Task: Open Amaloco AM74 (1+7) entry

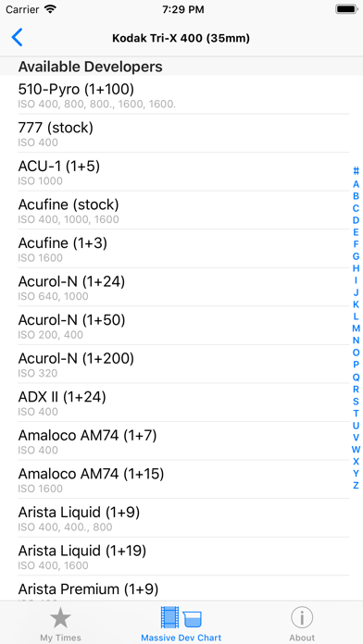Action: [x=181, y=440]
